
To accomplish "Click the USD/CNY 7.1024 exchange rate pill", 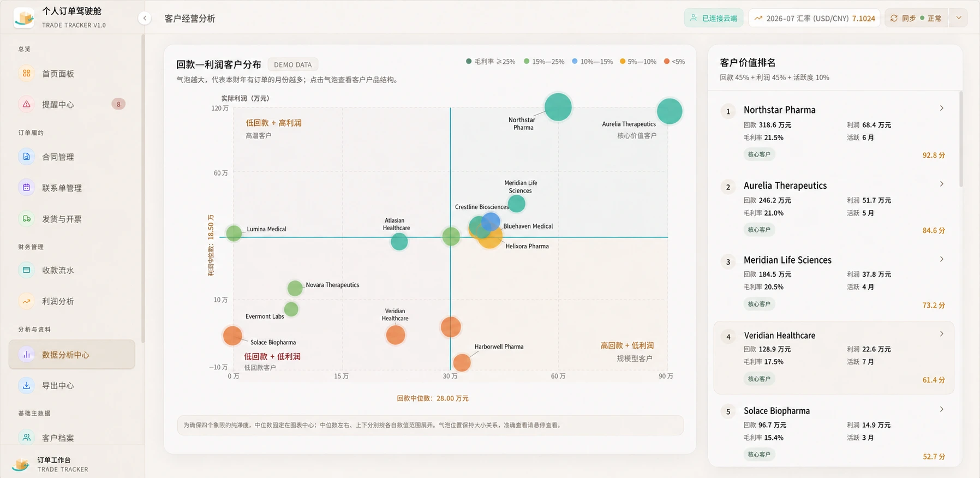I will click(x=814, y=18).
